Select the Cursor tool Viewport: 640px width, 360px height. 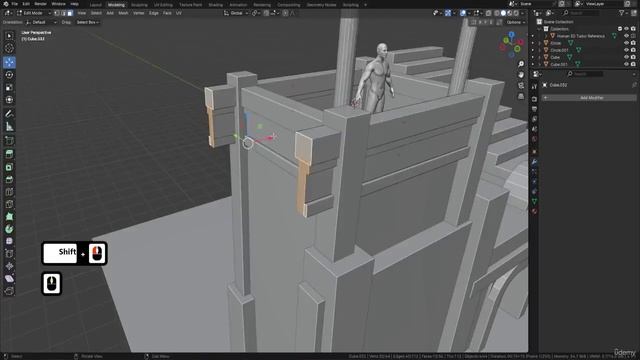9,48
